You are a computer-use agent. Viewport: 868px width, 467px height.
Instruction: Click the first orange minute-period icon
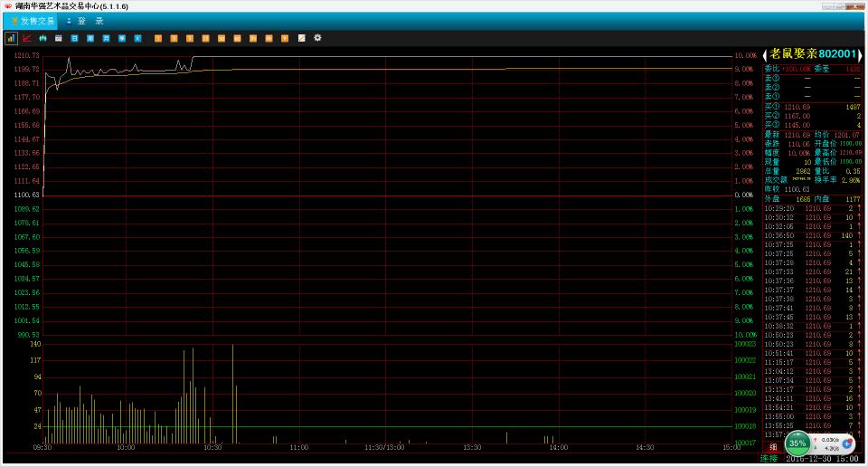(157, 38)
